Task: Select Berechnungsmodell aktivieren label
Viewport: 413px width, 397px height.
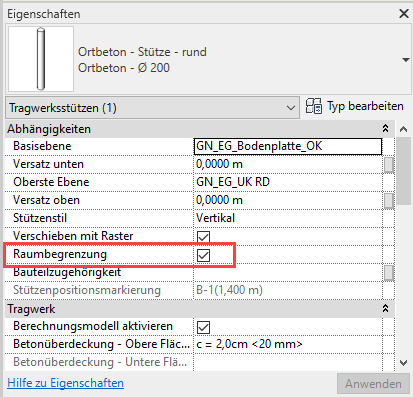Action: pos(93,326)
